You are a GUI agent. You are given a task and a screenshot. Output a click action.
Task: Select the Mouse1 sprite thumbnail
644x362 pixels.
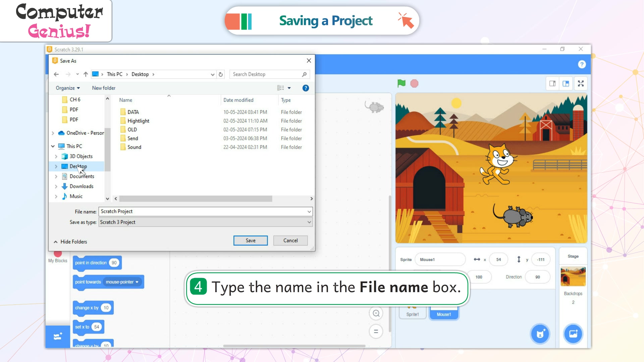(444, 313)
